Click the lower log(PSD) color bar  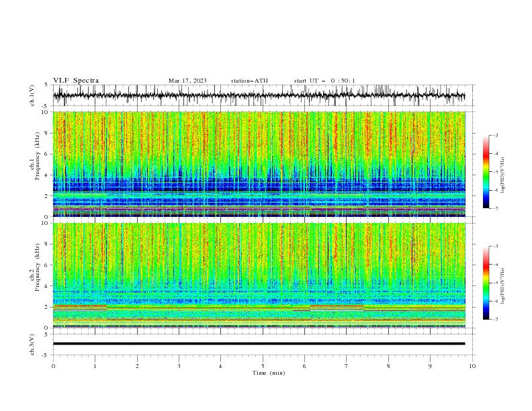[486, 283]
